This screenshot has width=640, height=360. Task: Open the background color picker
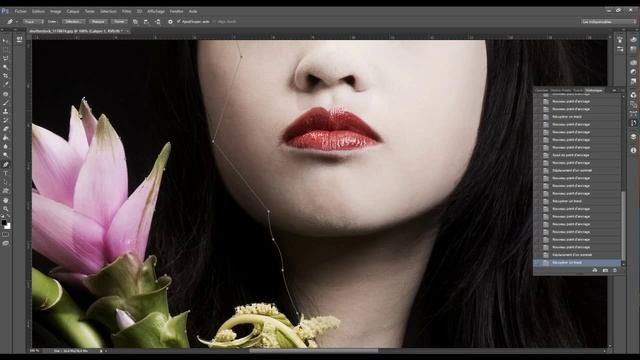coord(8,226)
